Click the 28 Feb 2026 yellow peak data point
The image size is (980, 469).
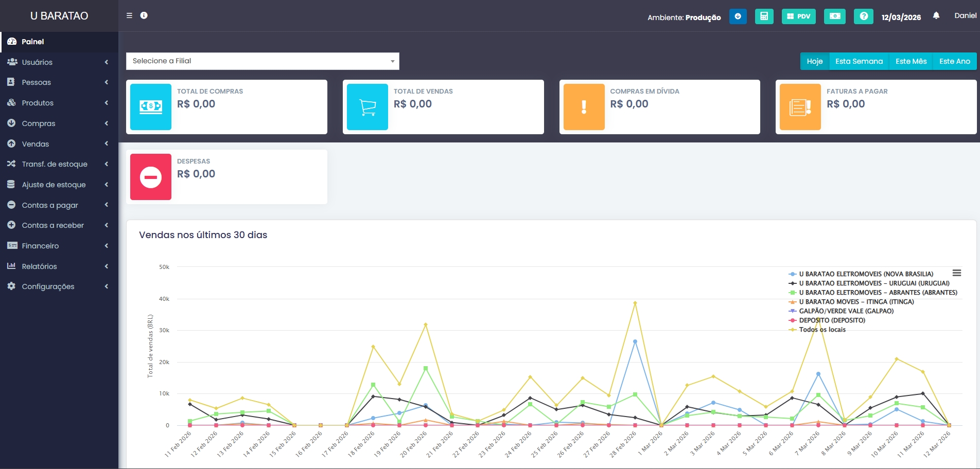(635, 303)
